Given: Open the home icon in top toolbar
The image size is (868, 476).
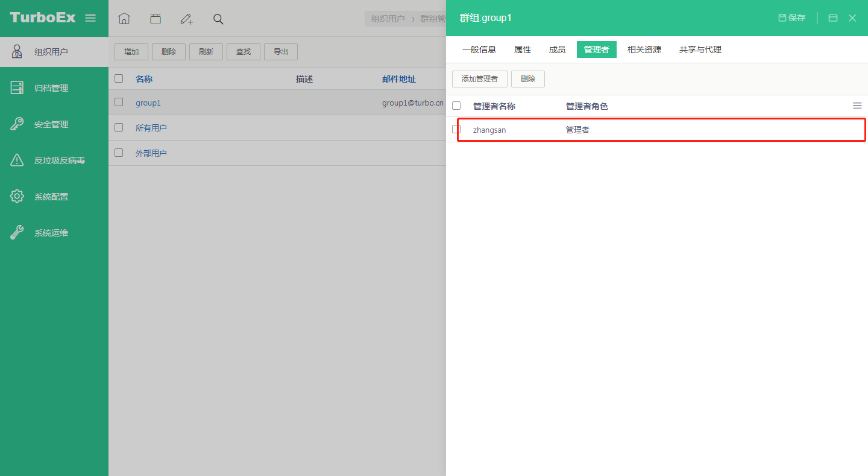Looking at the screenshot, I should [x=124, y=19].
